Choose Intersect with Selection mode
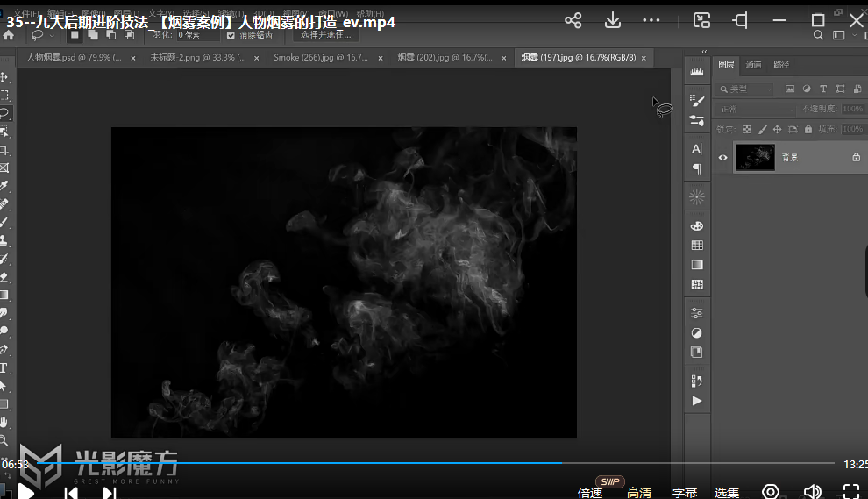Viewport: 868px width, 499px height. [x=129, y=35]
